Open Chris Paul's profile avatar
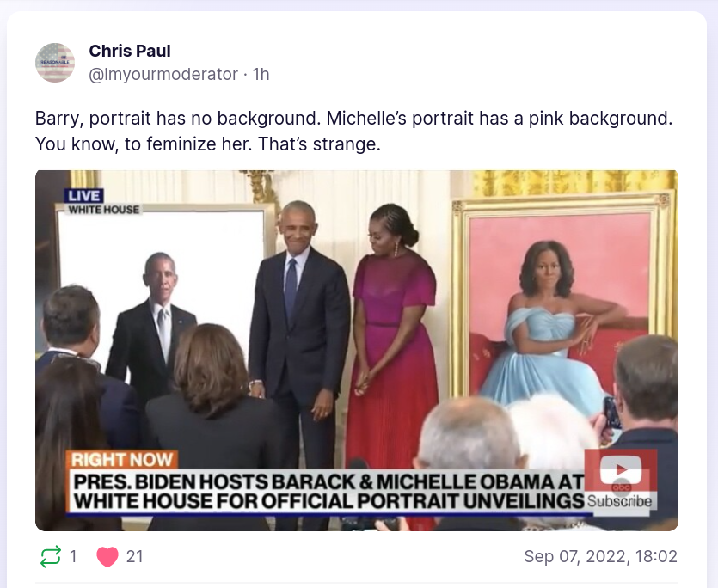The height and width of the screenshot is (588, 718). point(55,63)
